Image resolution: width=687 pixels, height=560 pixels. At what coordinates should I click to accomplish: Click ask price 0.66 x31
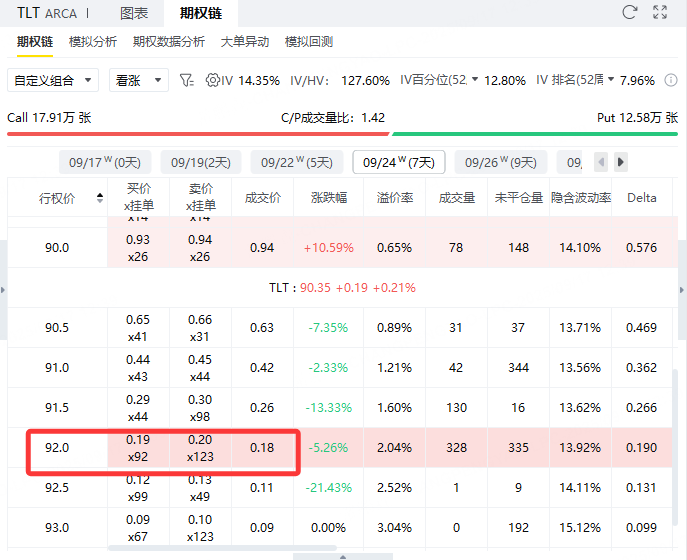pyautogui.click(x=201, y=328)
